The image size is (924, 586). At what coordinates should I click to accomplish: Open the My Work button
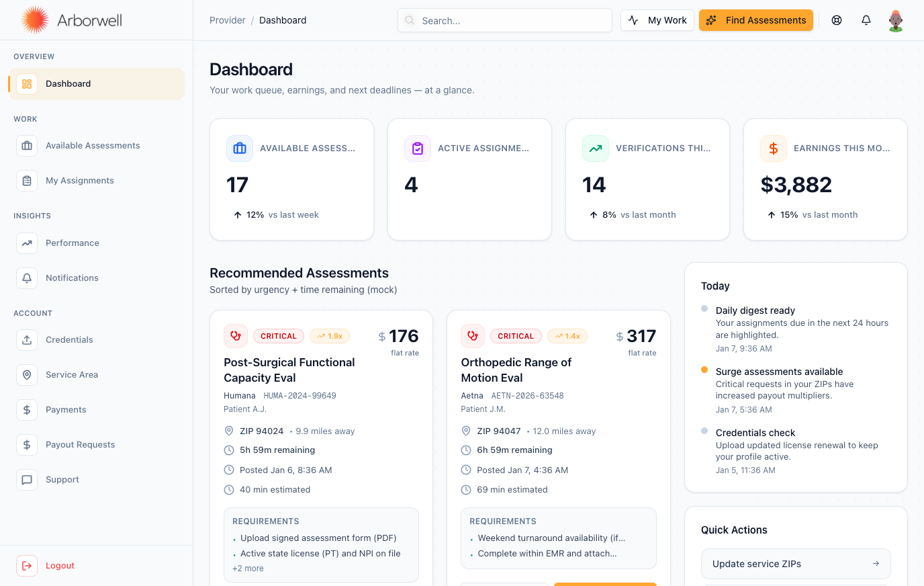(x=657, y=20)
